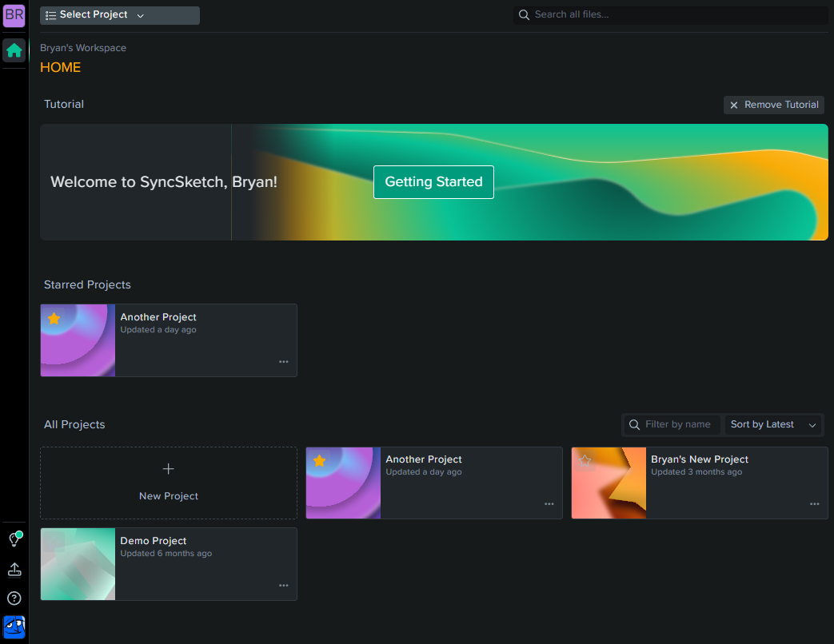The height and width of the screenshot is (644, 834).
Task: Click the Bryan's New Project title
Action: tap(700, 459)
